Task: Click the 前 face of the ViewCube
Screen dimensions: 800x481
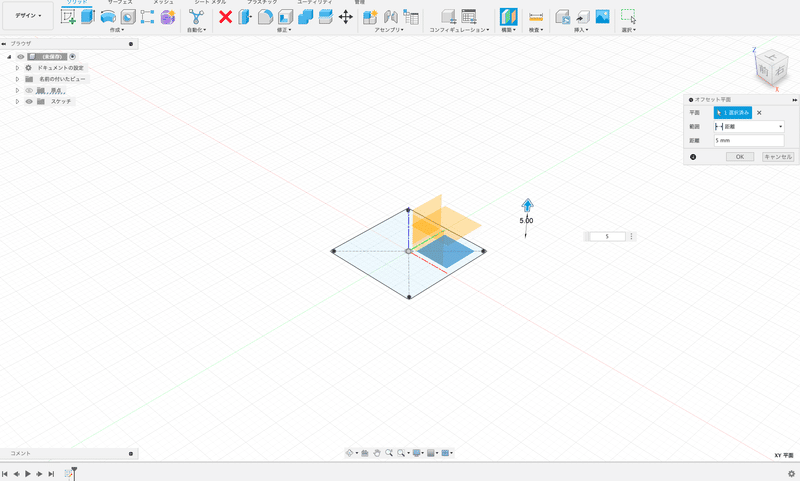Action: coord(764,70)
